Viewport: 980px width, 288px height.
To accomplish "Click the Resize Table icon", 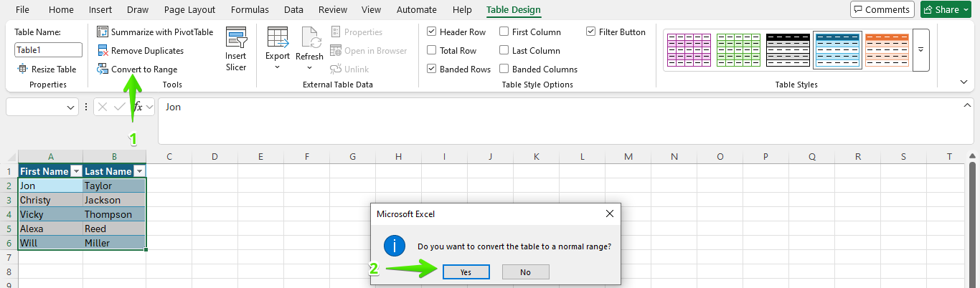I will [x=22, y=69].
